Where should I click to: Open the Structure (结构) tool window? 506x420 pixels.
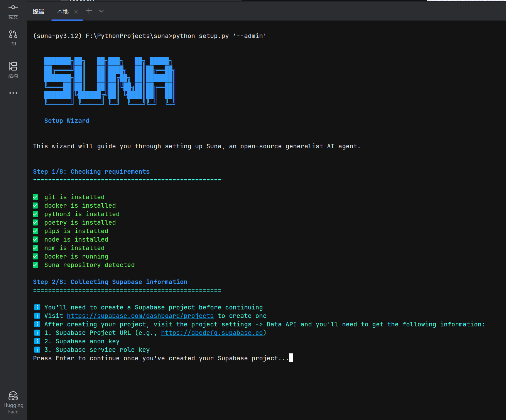(x=13, y=70)
